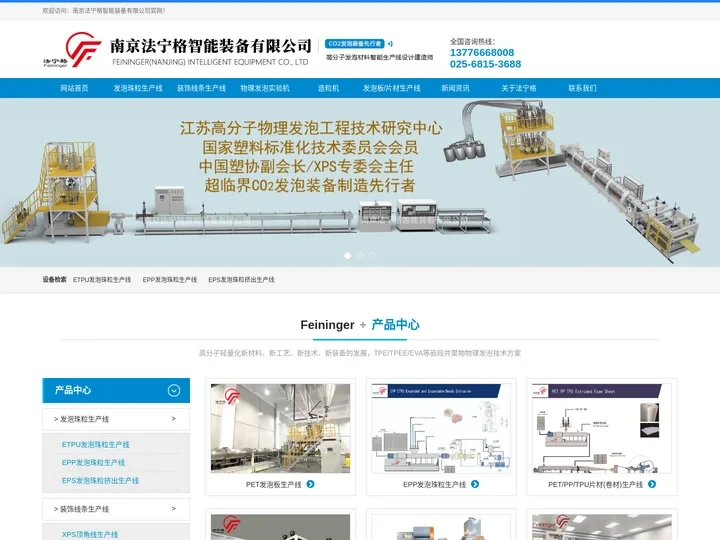Click the EPP发泡珠粒生产线 diagram thumbnail
This screenshot has height=540, width=720.
click(x=441, y=428)
